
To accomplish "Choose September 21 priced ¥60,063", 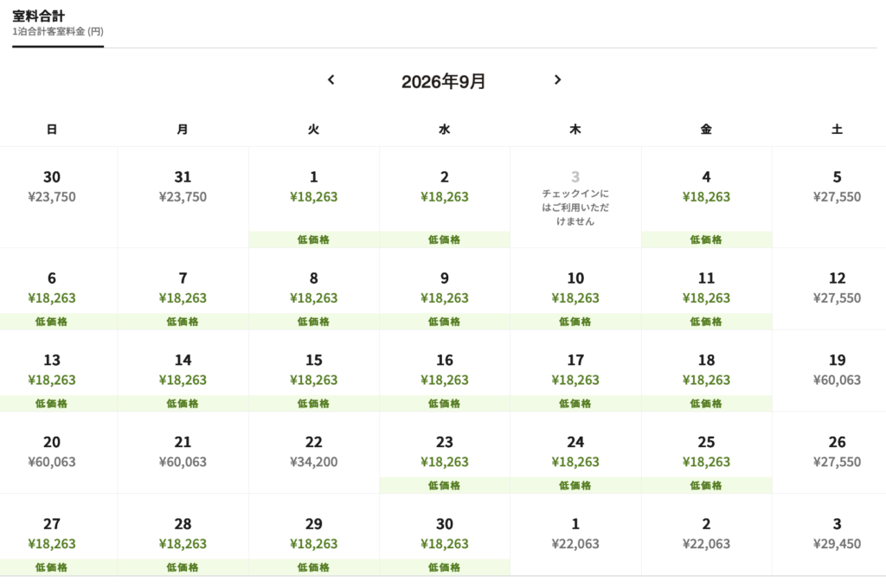I will (183, 451).
